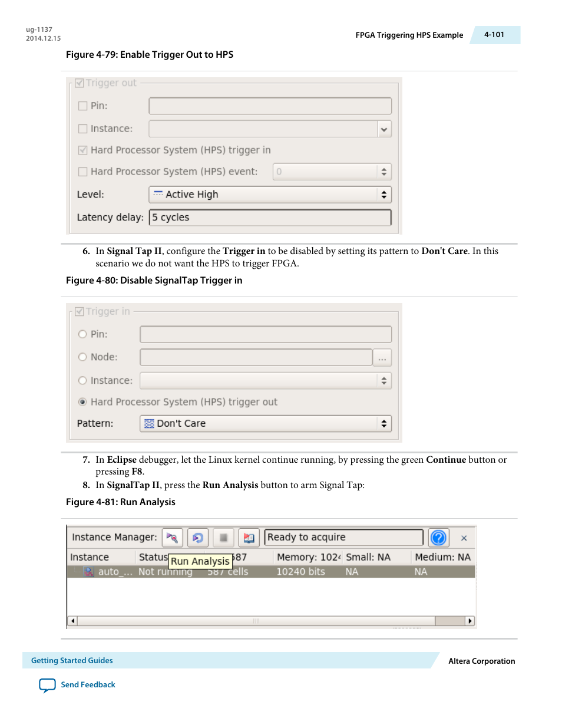Select the 'Not running' status cell

coord(165,572)
